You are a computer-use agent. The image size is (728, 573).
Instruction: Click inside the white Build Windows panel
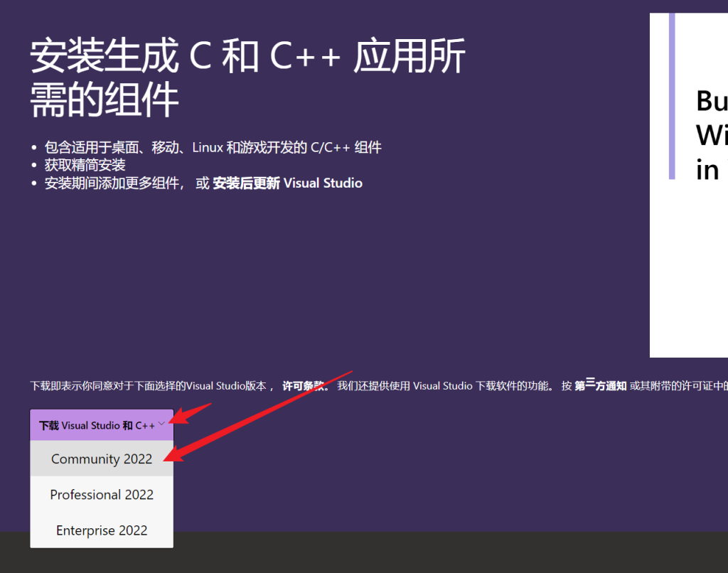pos(690,284)
